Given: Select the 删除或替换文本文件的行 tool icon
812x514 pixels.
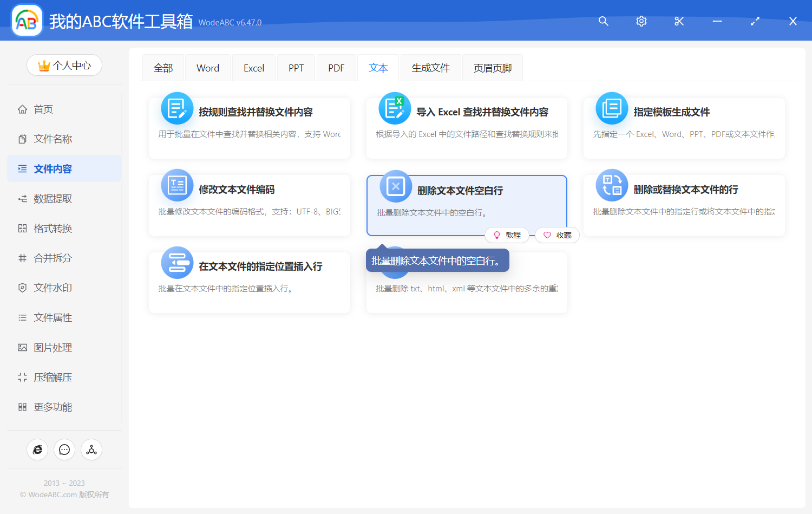Looking at the screenshot, I should coord(611,185).
